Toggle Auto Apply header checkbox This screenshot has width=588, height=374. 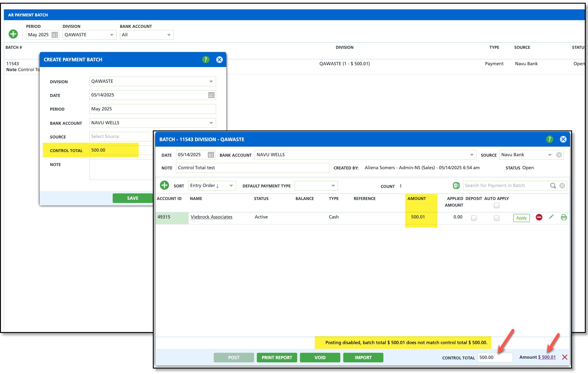497,205
